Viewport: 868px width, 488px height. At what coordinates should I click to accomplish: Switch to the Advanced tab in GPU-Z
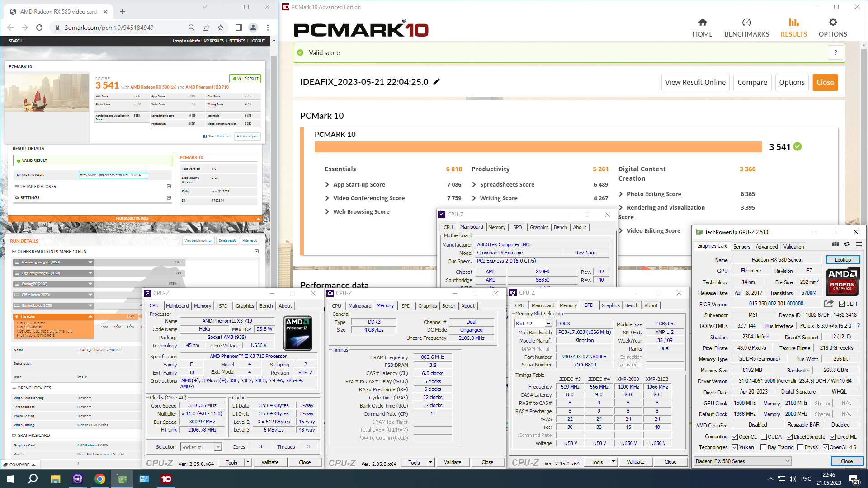[x=767, y=247]
